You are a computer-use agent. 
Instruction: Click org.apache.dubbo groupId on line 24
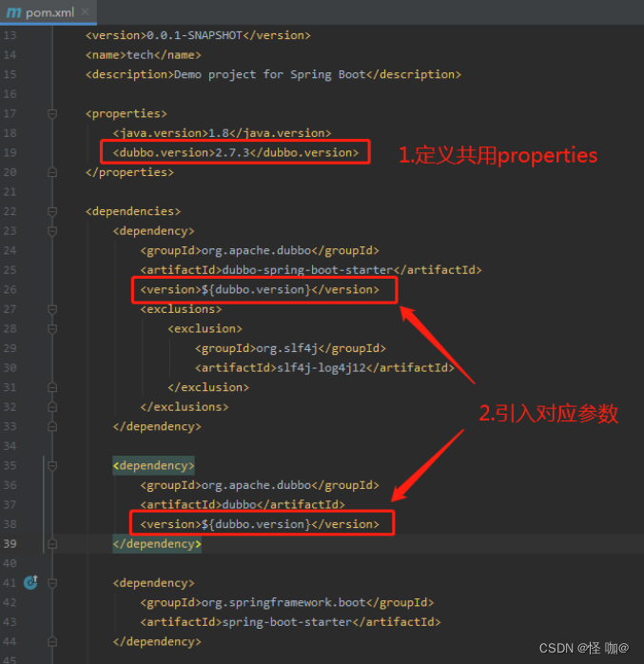(x=260, y=250)
